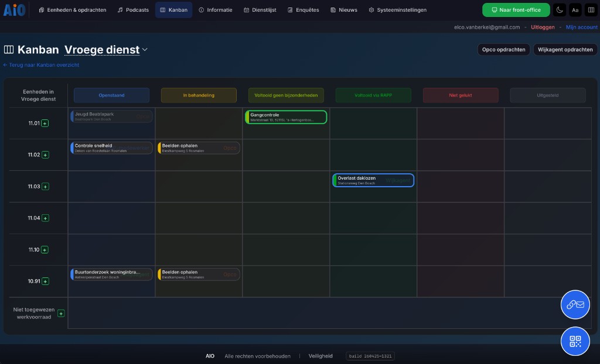Open the Aa font size setting
Image resolution: width=600 pixels, height=364 pixels.
pos(575,10)
